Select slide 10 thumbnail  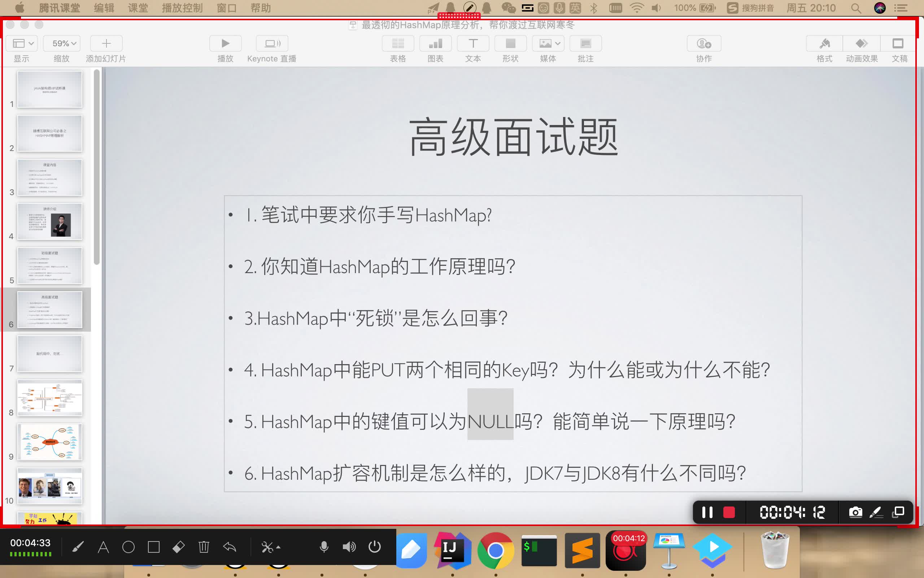(50, 486)
